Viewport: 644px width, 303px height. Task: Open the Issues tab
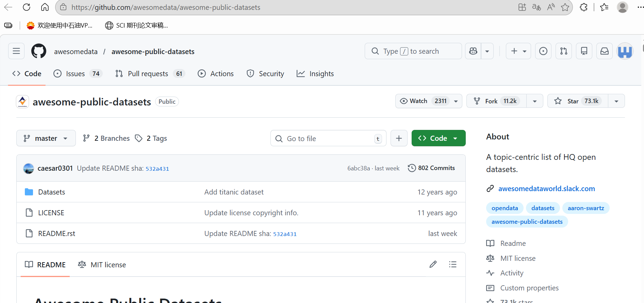(78, 74)
